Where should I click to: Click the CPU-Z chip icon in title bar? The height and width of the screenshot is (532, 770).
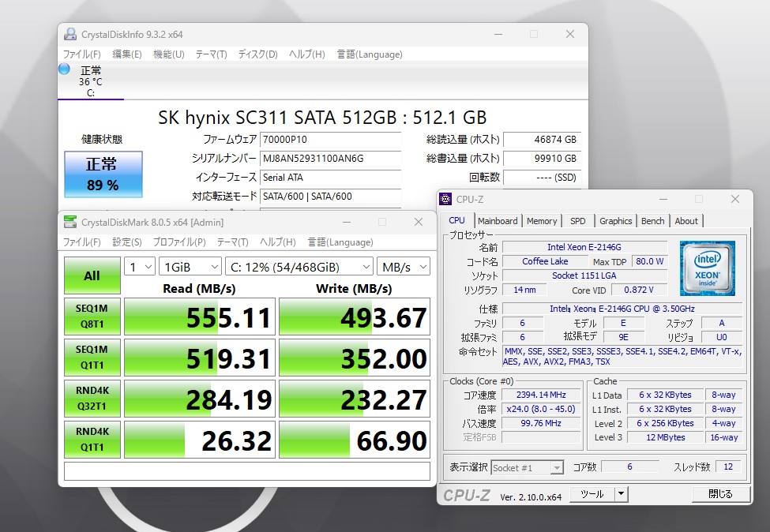(x=445, y=199)
